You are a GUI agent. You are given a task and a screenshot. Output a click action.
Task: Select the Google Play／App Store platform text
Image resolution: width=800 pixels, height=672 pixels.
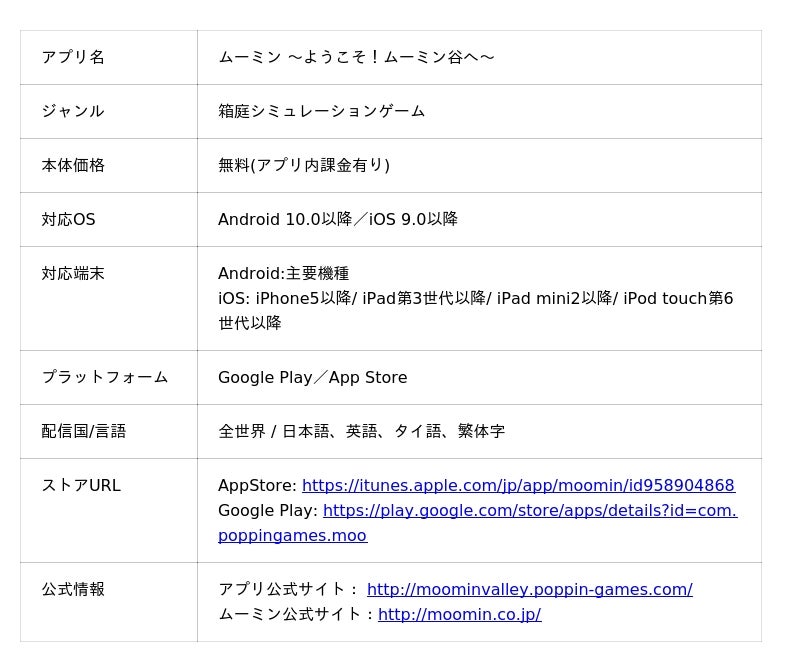312,377
